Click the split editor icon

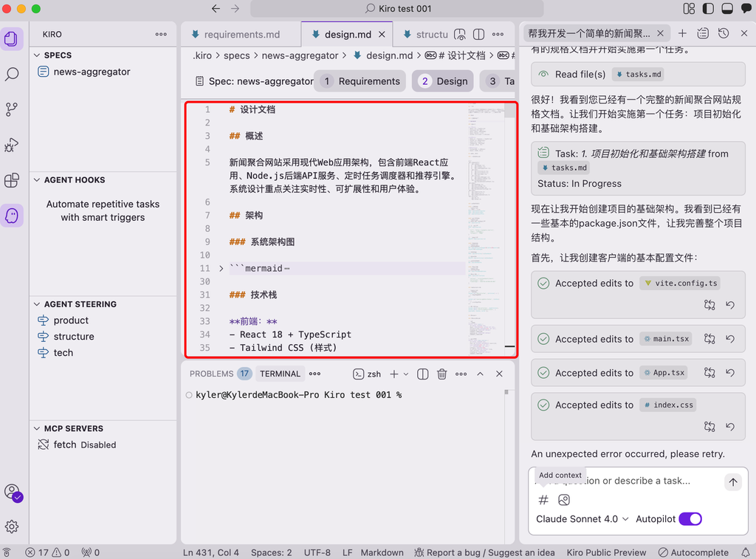pyautogui.click(x=478, y=34)
